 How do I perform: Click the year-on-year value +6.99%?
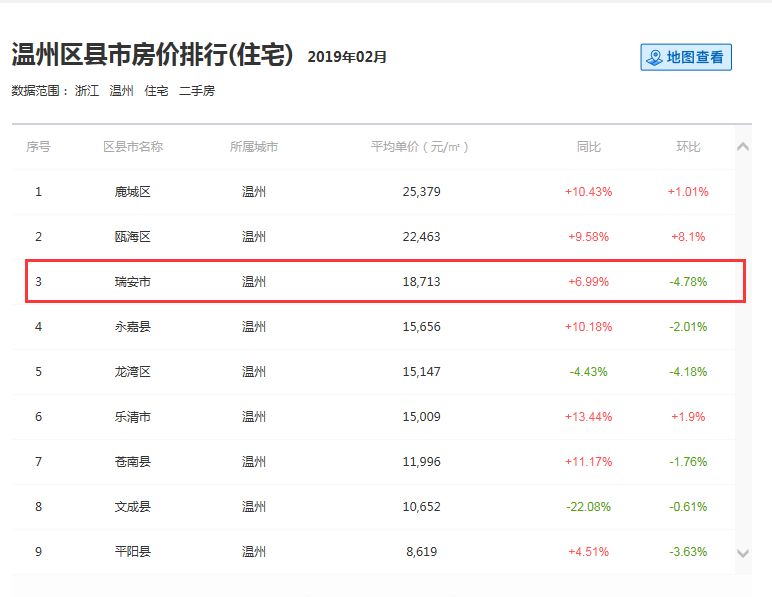[588, 282]
